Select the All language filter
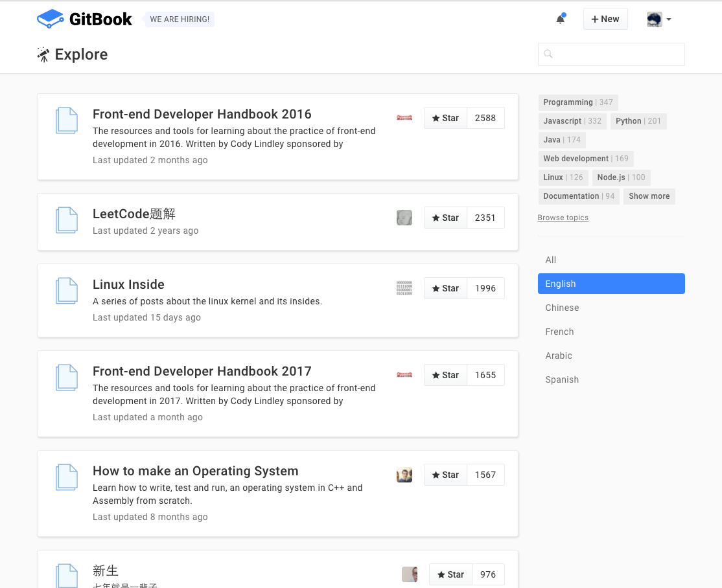Viewport: 722px width, 588px height. [x=550, y=260]
